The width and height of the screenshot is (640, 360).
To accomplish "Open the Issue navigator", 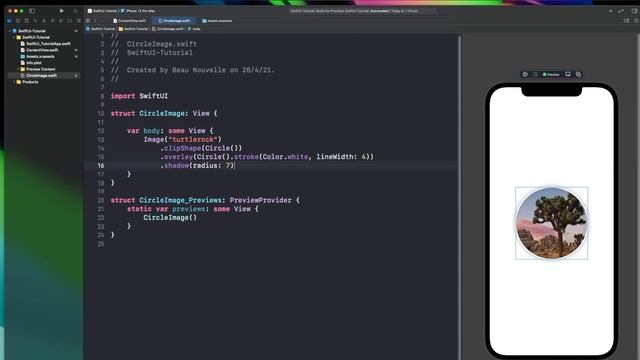I will coord(44,20).
